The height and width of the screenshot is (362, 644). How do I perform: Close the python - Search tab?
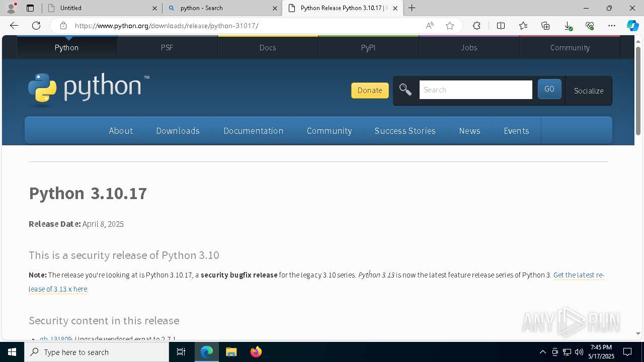(x=275, y=8)
